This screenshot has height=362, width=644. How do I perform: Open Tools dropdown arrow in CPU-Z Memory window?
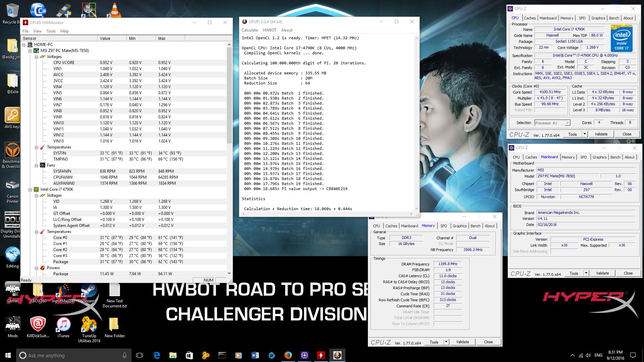(446, 342)
